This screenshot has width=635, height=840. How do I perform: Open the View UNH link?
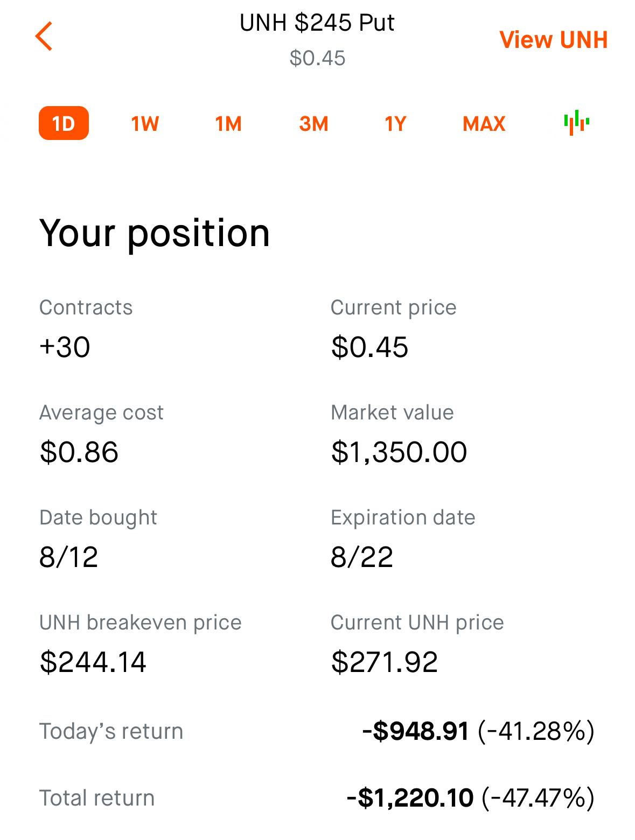coord(553,40)
